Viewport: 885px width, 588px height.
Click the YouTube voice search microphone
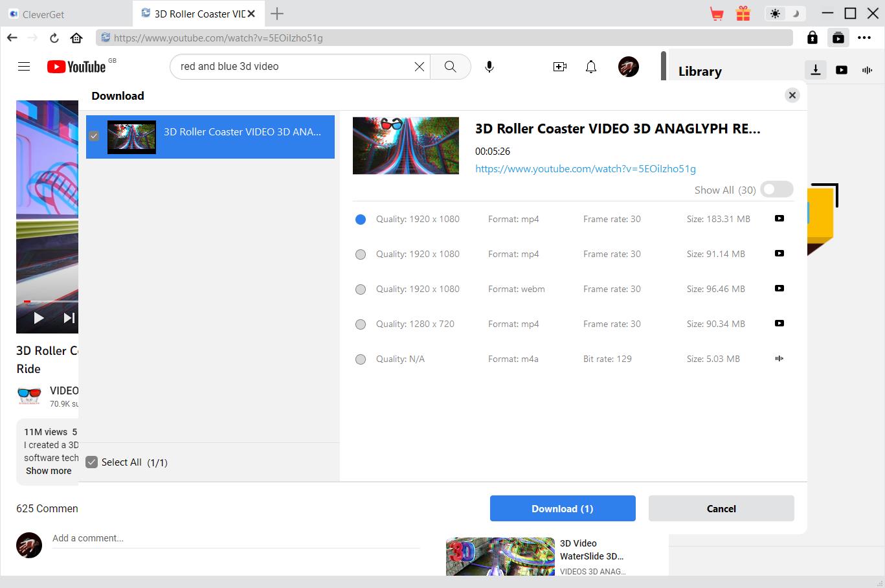(x=489, y=67)
